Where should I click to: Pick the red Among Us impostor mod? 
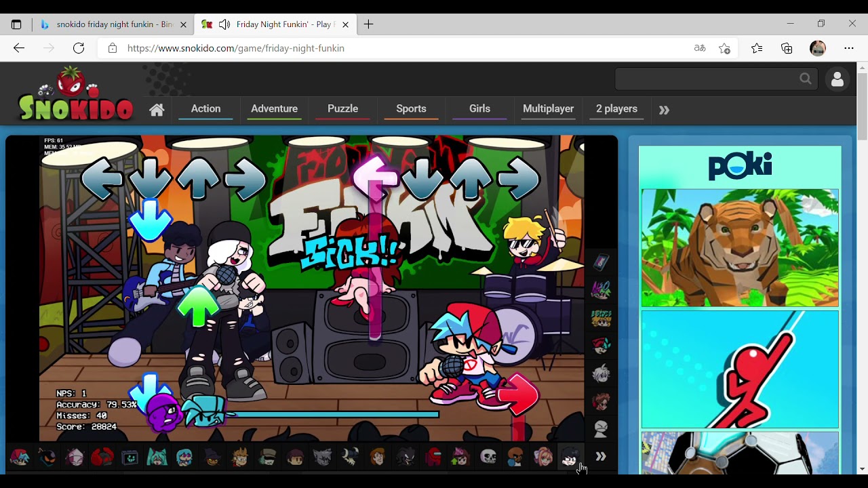[433, 457]
